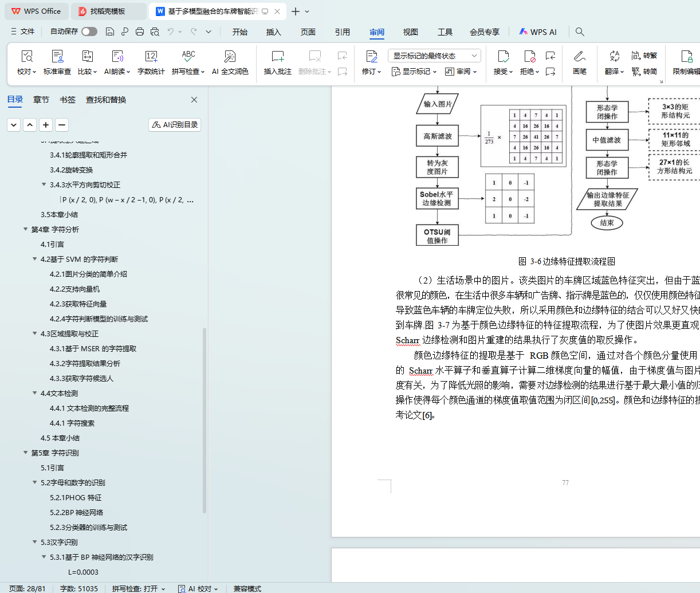Switch to the 视图 ribbon tab
The width and height of the screenshot is (700, 593).
click(x=410, y=32)
